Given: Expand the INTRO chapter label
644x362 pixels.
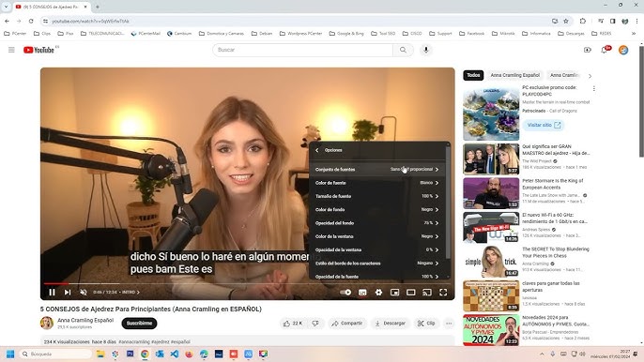Looking at the screenshot, I should (130, 293).
